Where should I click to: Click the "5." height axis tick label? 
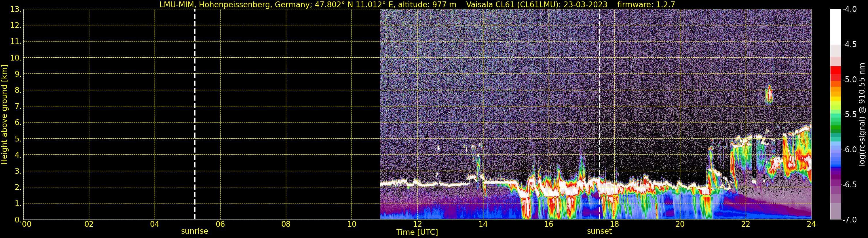coord(18,139)
